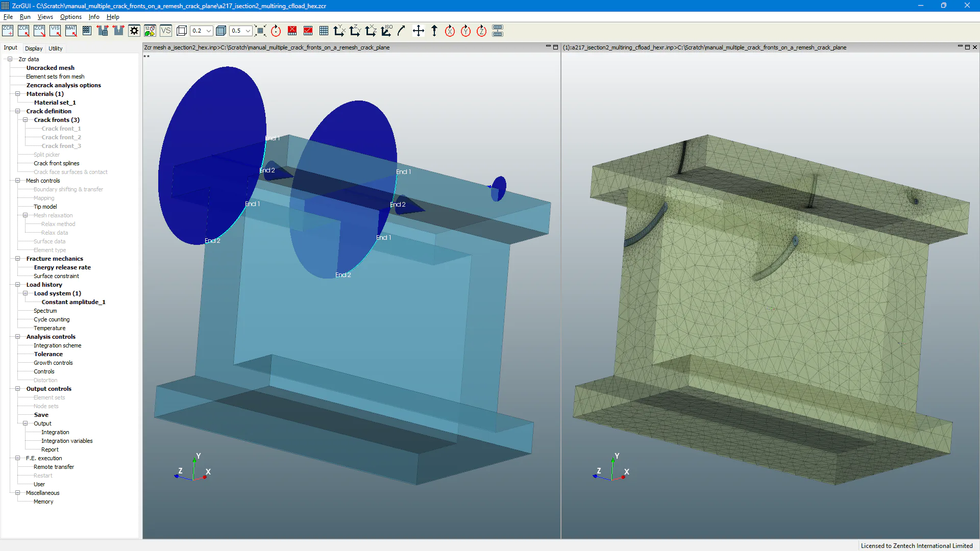Screen dimensions: 980x551
Task: Click the fit-view icon with corner arrows
Action: (x=260, y=31)
